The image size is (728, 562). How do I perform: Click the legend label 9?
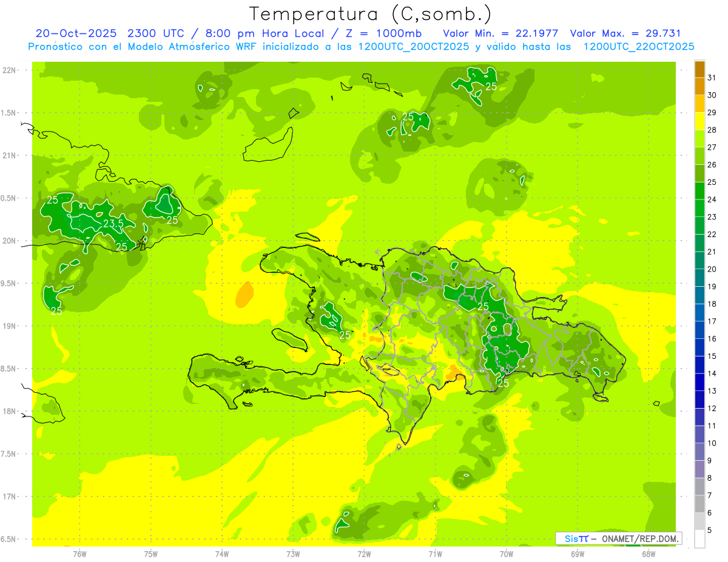pyautogui.click(x=710, y=461)
